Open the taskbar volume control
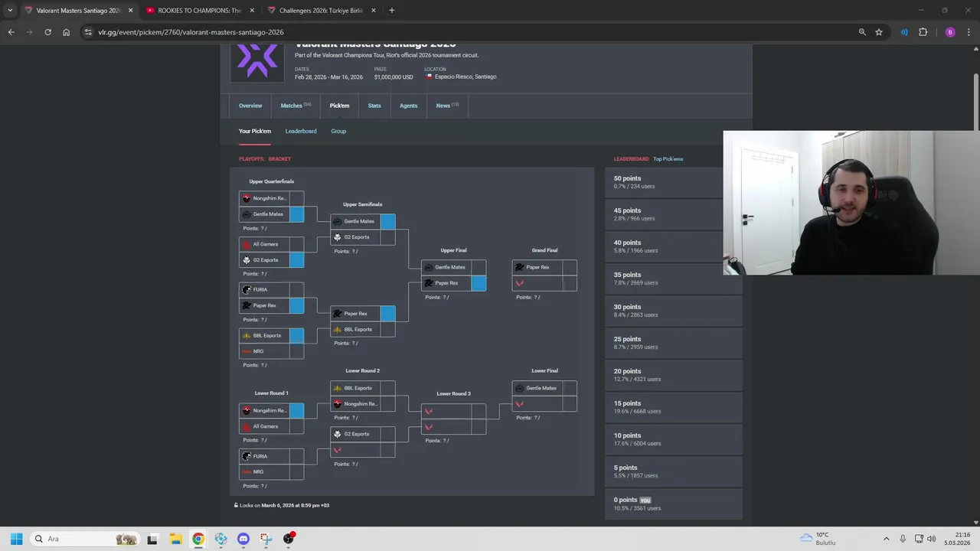The height and width of the screenshot is (551, 980). tap(932, 539)
